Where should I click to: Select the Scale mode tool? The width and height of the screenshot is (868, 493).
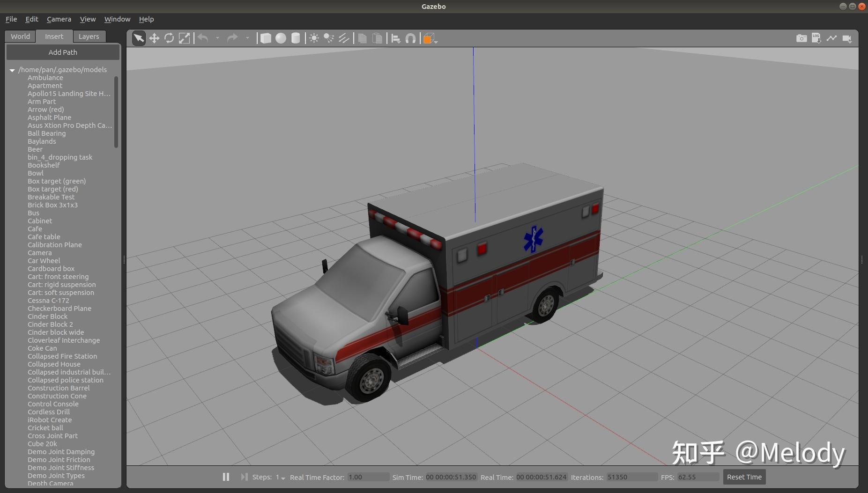185,38
